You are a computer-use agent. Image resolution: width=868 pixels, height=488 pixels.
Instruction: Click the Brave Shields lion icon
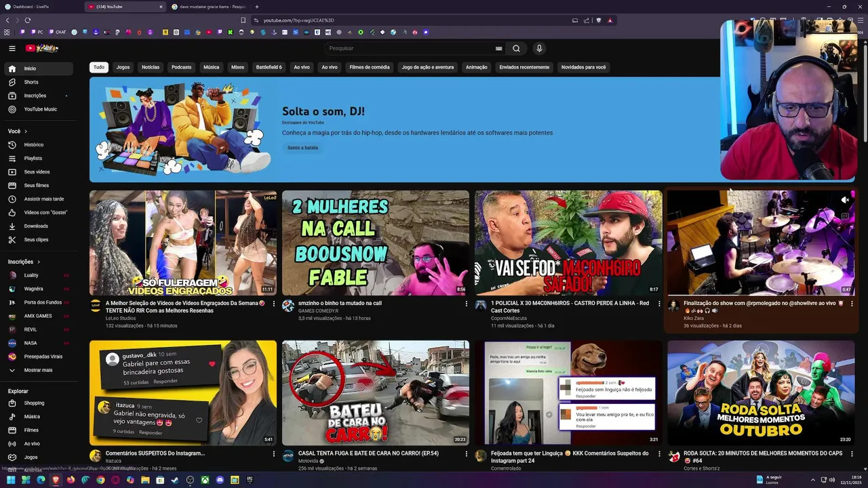599,20
